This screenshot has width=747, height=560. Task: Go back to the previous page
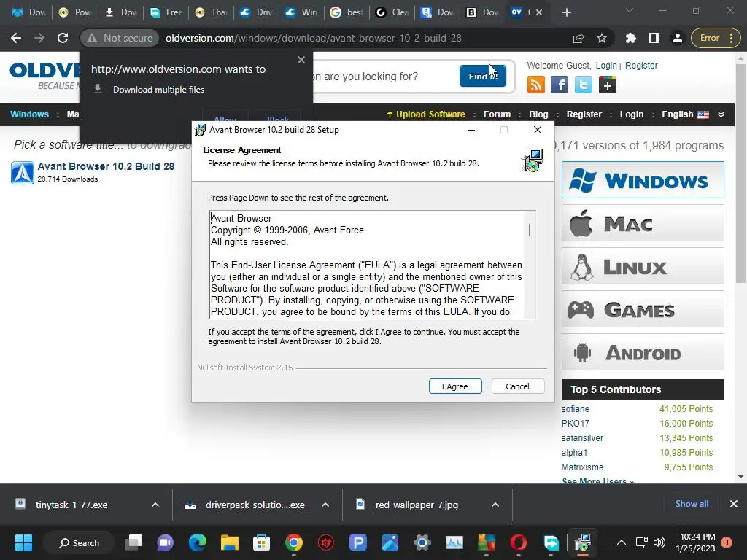(16, 38)
